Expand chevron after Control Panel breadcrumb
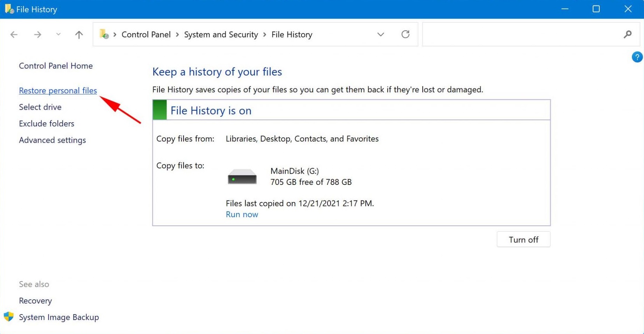This screenshot has height=334, width=644. (177, 35)
